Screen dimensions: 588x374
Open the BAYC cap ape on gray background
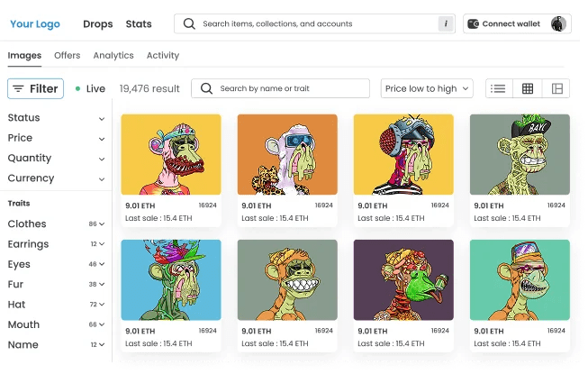[x=520, y=154]
